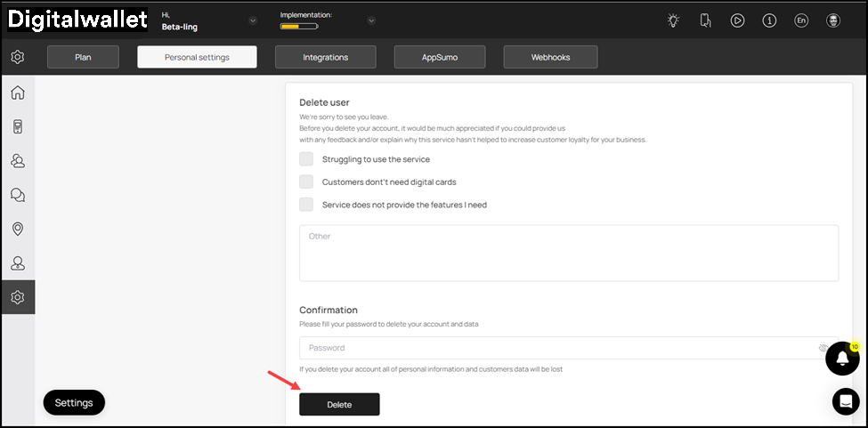Click the play video tutorial icon

pos(737,20)
